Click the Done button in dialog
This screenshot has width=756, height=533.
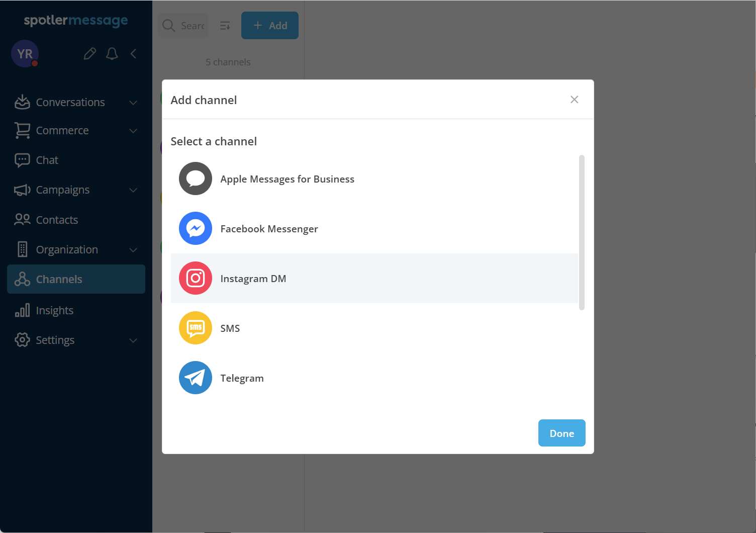pos(562,433)
